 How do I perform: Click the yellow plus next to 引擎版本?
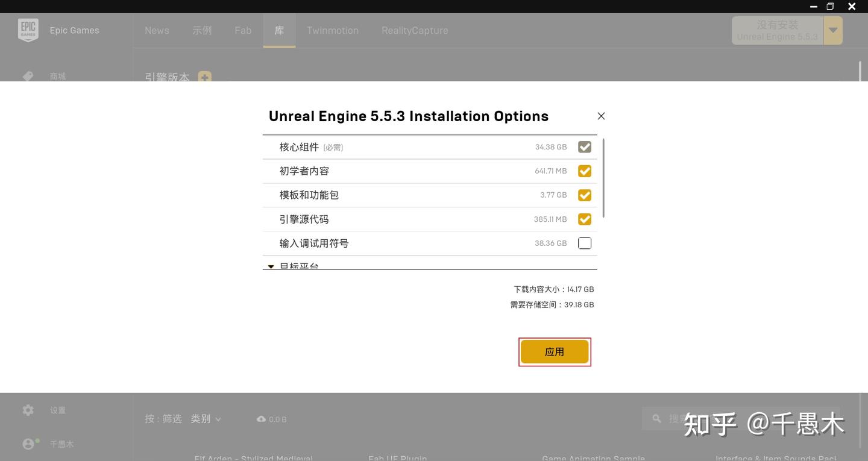click(x=204, y=77)
